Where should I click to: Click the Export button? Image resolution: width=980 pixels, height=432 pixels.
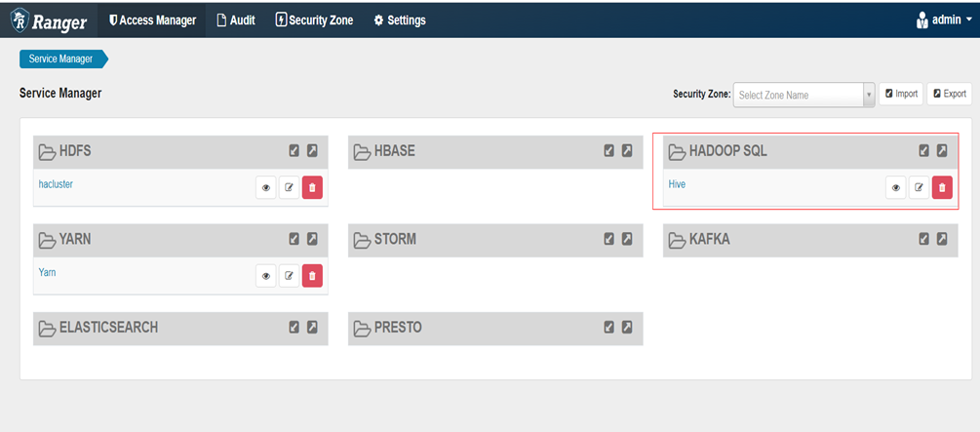coord(949,94)
